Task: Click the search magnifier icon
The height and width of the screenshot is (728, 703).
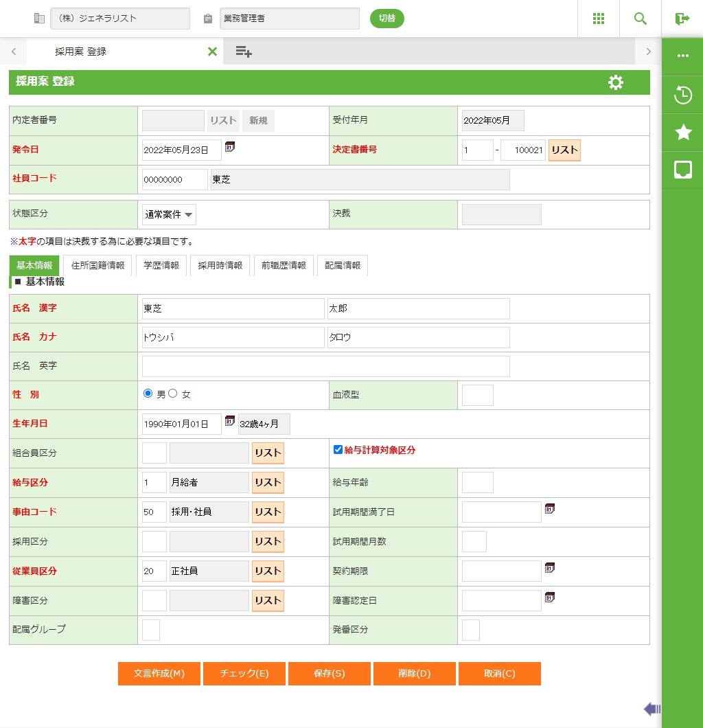Action: coord(641,19)
